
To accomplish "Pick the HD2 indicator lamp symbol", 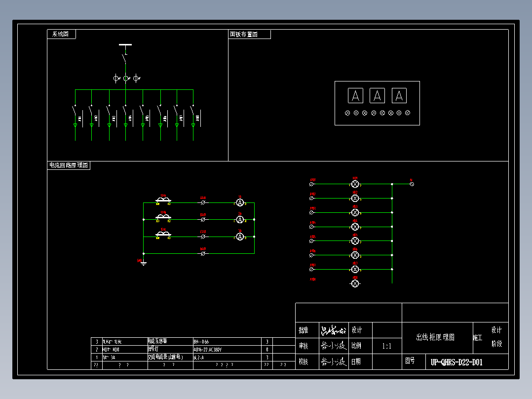I will [x=355, y=199].
